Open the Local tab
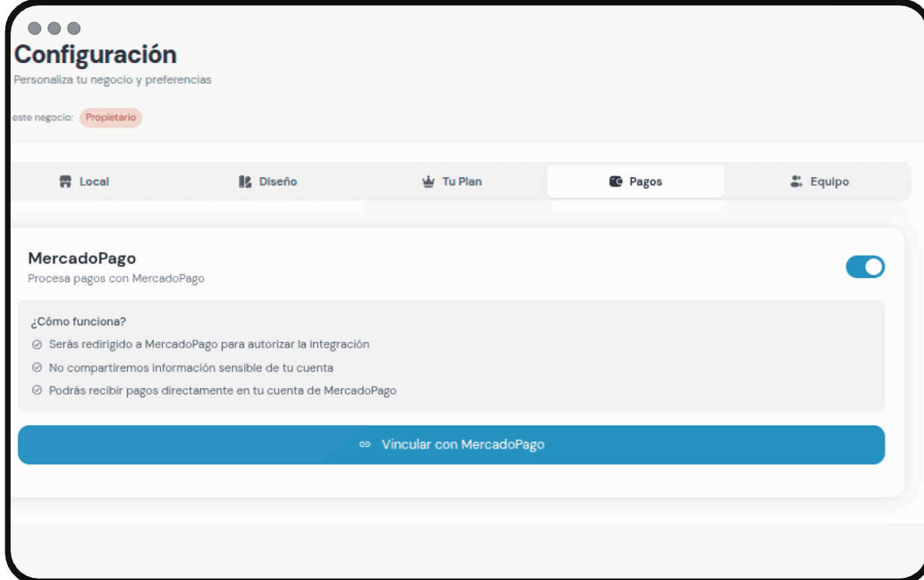 tap(84, 182)
